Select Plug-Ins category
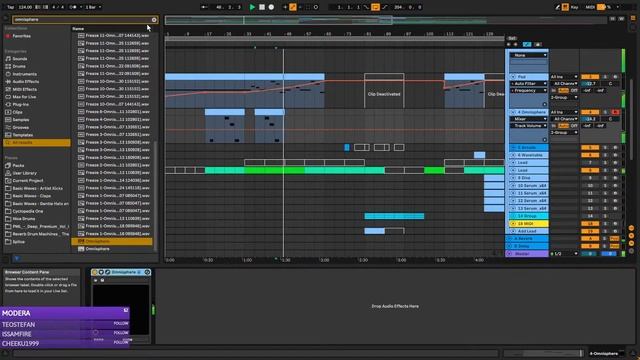 click(20, 104)
